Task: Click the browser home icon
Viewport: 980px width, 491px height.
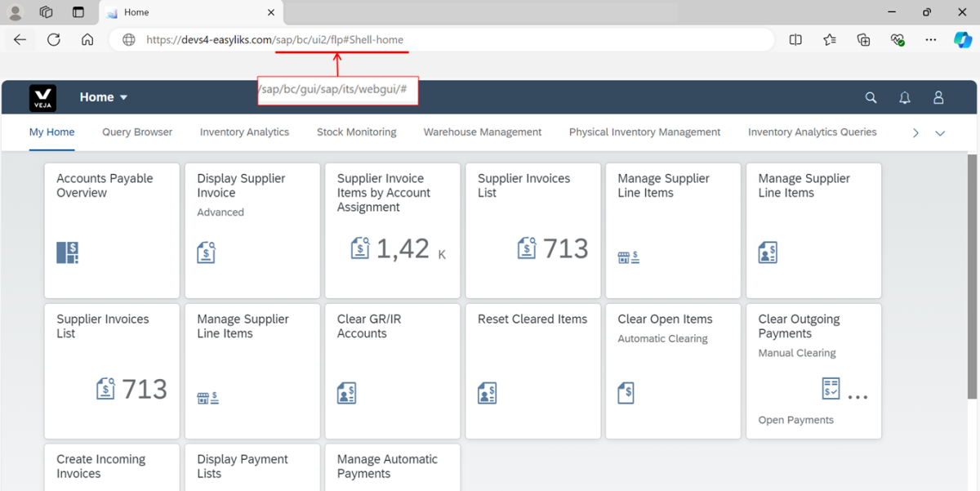Action: coord(87,39)
